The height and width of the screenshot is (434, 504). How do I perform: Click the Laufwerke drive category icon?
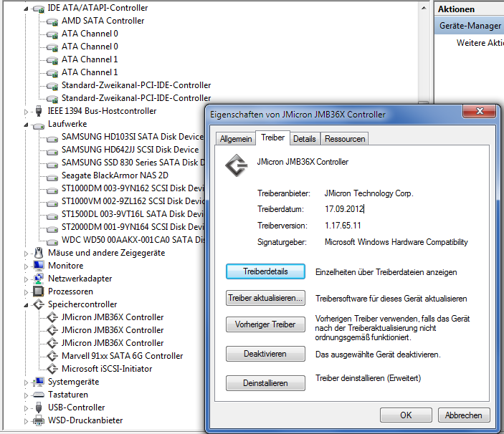point(39,125)
